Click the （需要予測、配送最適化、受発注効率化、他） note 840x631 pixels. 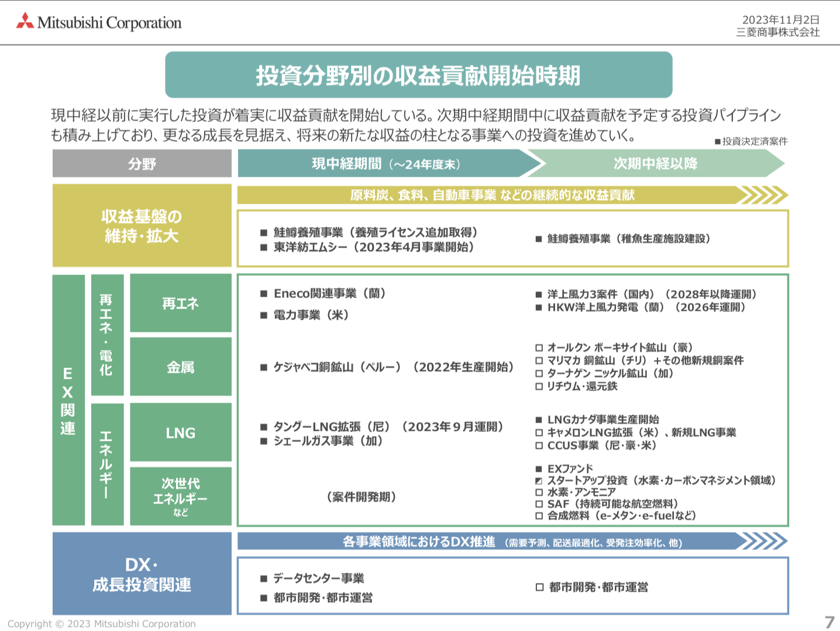tap(593, 543)
